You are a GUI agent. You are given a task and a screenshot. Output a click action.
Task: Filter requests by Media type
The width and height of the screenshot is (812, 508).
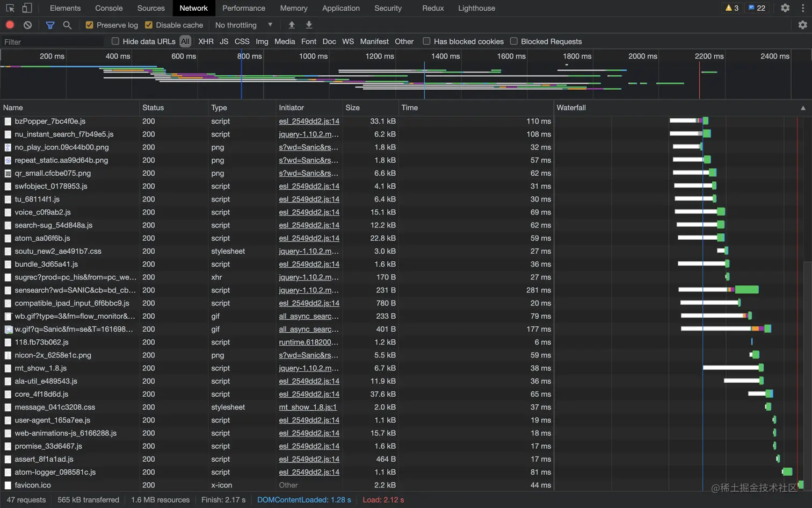(285, 41)
